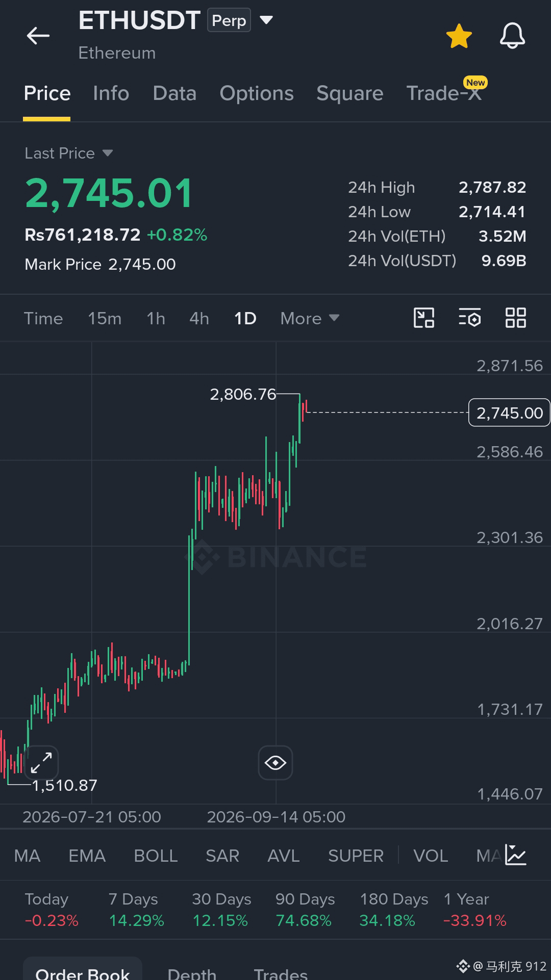Open price alert bell icon
551x980 pixels.
pyautogui.click(x=512, y=36)
